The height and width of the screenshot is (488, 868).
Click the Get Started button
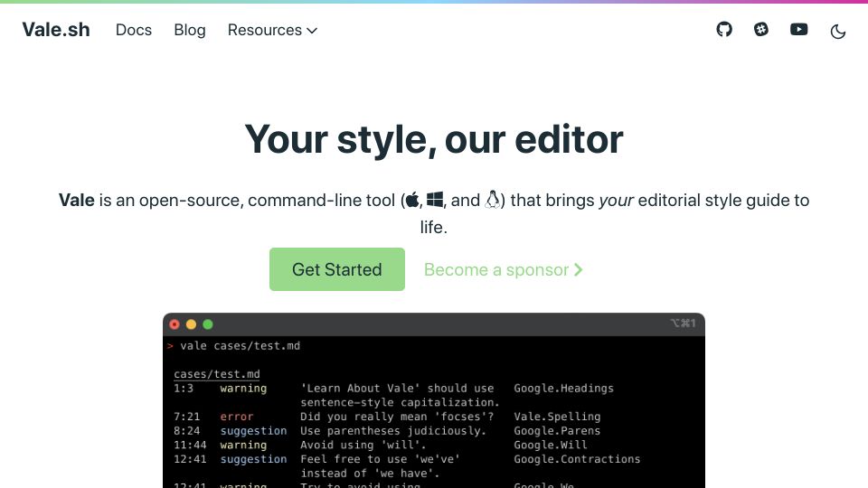(337, 269)
